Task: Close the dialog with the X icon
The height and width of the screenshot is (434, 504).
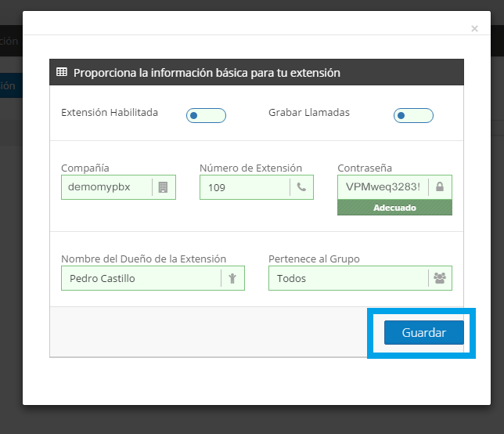Action: [x=474, y=29]
